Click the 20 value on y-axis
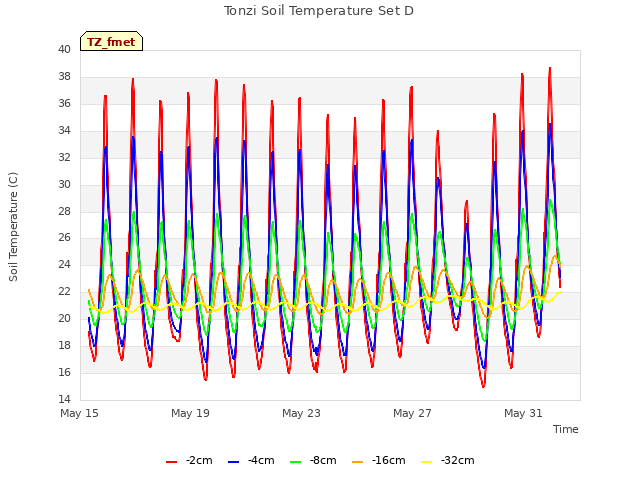The width and height of the screenshot is (640, 480). click(x=64, y=318)
